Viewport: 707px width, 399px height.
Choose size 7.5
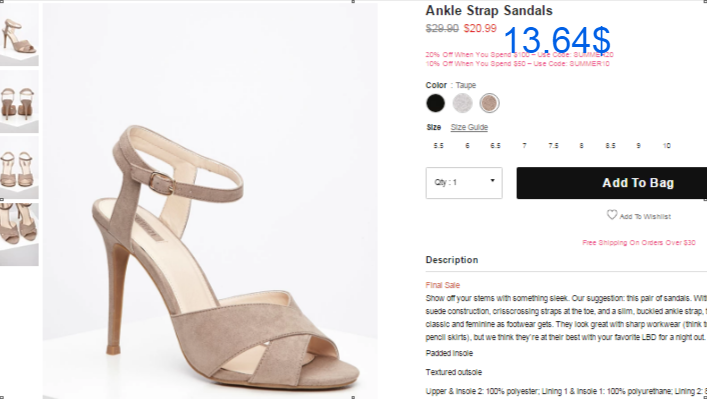553,146
